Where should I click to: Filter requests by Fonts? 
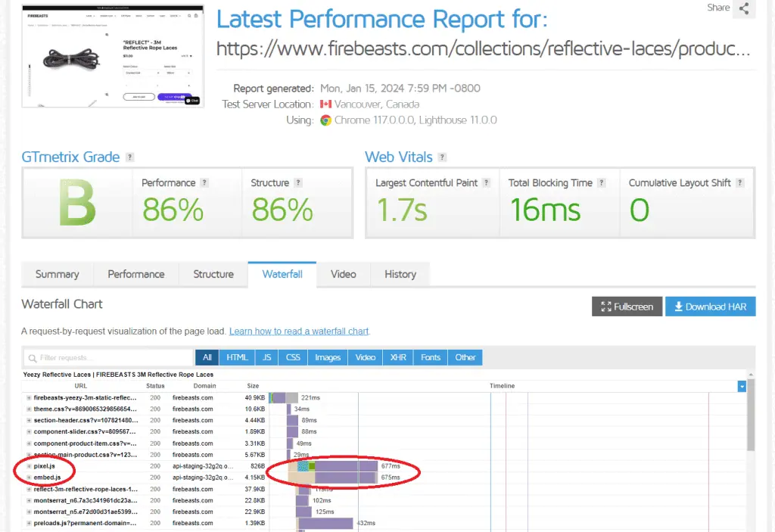[431, 357]
